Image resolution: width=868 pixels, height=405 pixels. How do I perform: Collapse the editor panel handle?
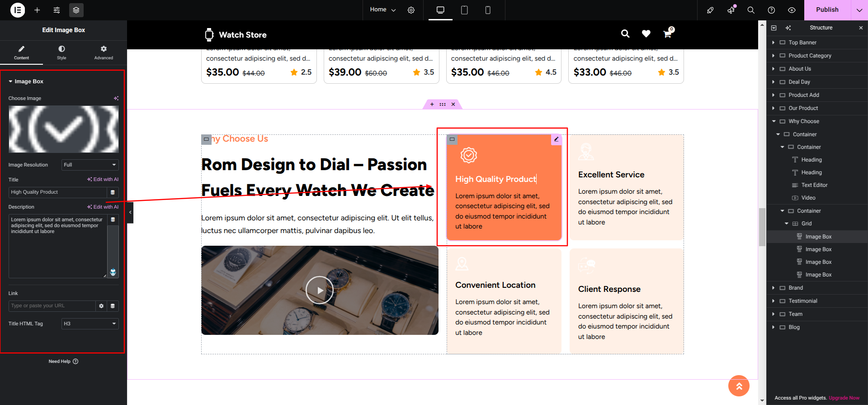(130, 212)
